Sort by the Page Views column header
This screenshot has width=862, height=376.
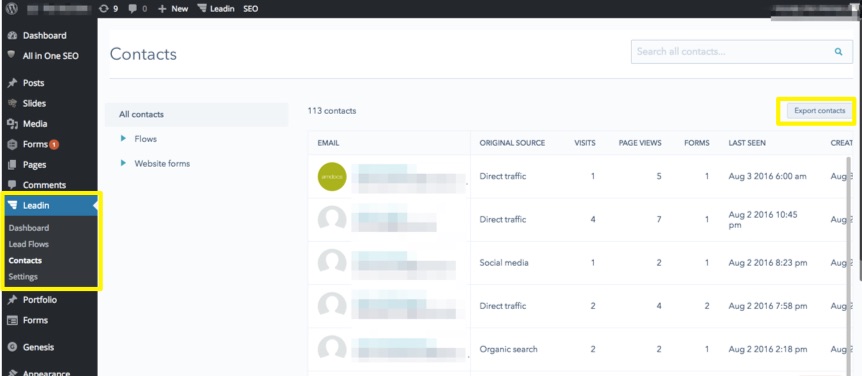[640, 143]
